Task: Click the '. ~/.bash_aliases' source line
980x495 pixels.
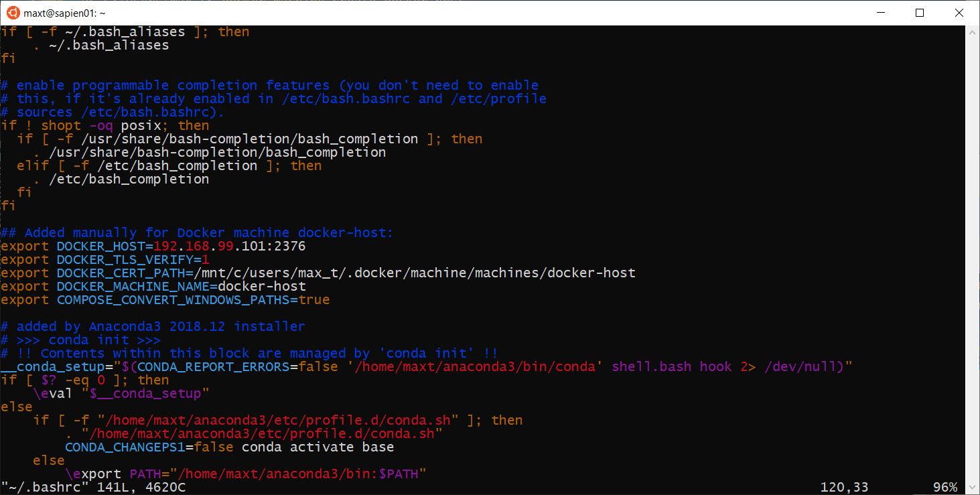Action: point(101,46)
